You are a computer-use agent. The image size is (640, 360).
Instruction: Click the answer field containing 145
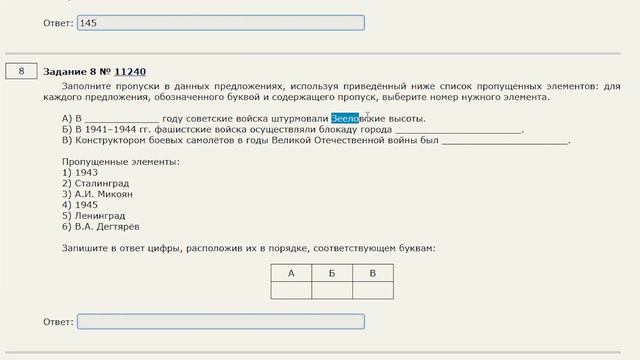point(221,23)
